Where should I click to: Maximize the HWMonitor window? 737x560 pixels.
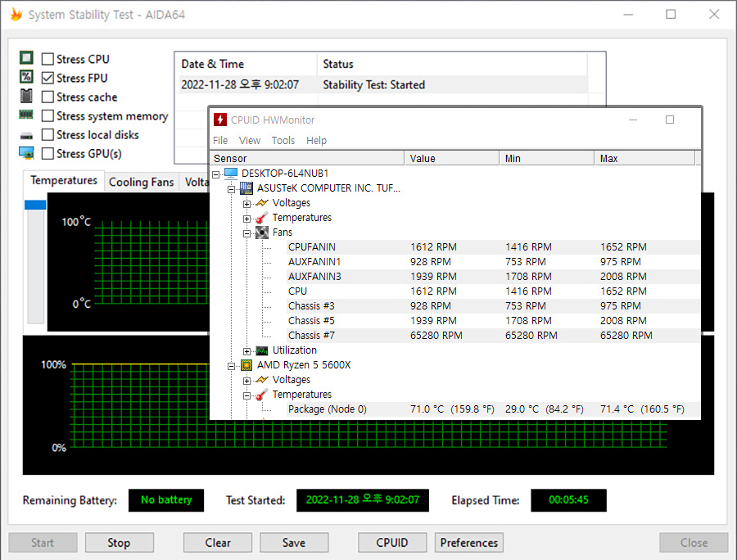(x=670, y=120)
